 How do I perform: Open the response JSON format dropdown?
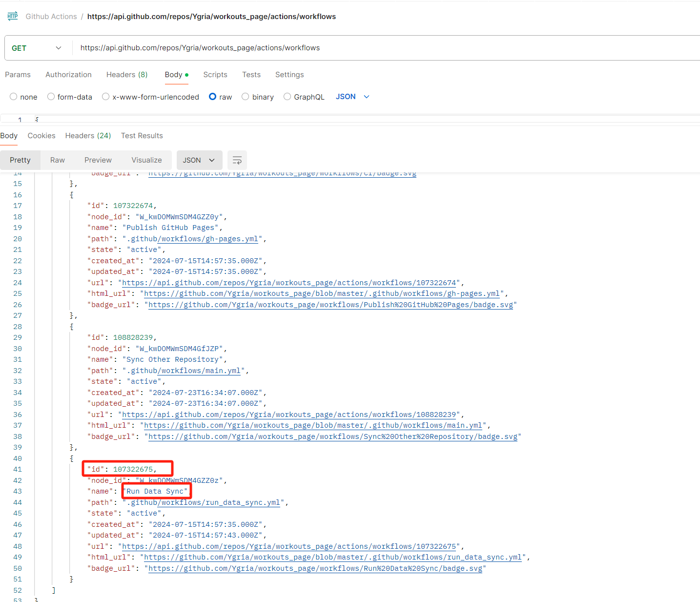[x=199, y=160]
